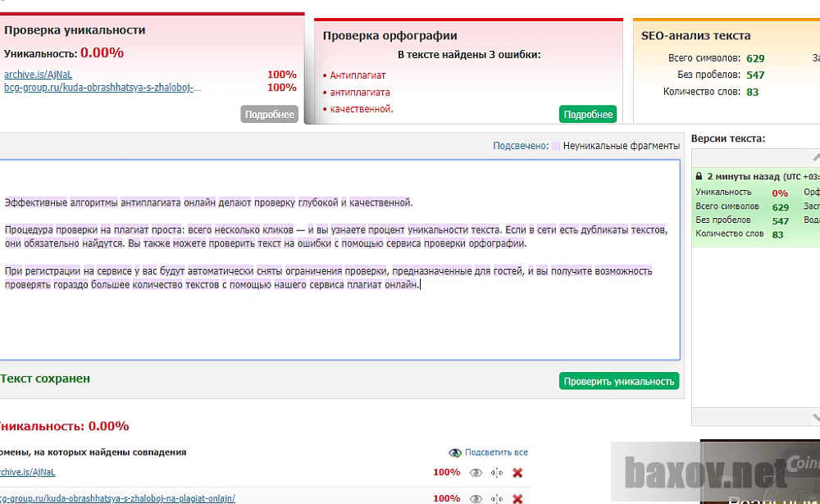Screen dimensions: 820x504
Task: Select the edit pencil in Версии текста panel
Action: [814, 156]
